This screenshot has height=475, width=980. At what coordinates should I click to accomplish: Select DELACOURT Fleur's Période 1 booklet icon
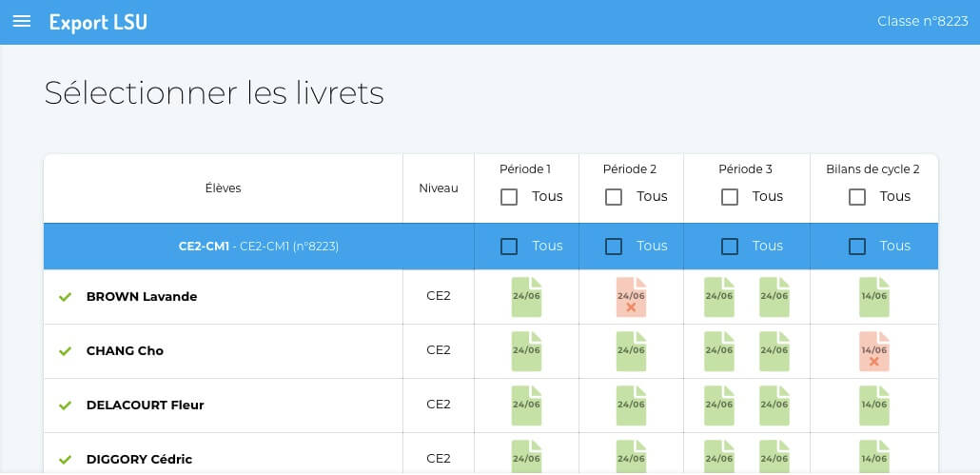pyautogui.click(x=526, y=406)
